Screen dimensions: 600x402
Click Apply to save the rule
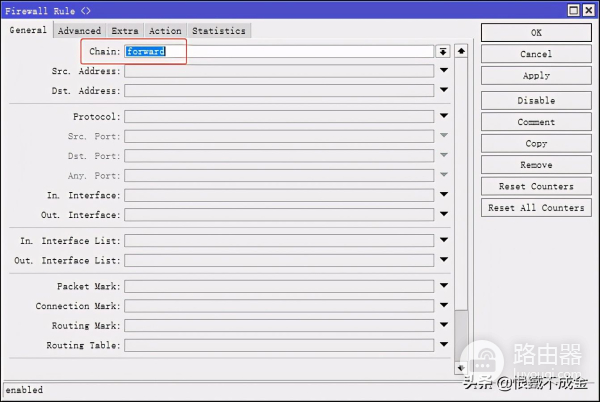pos(536,76)
